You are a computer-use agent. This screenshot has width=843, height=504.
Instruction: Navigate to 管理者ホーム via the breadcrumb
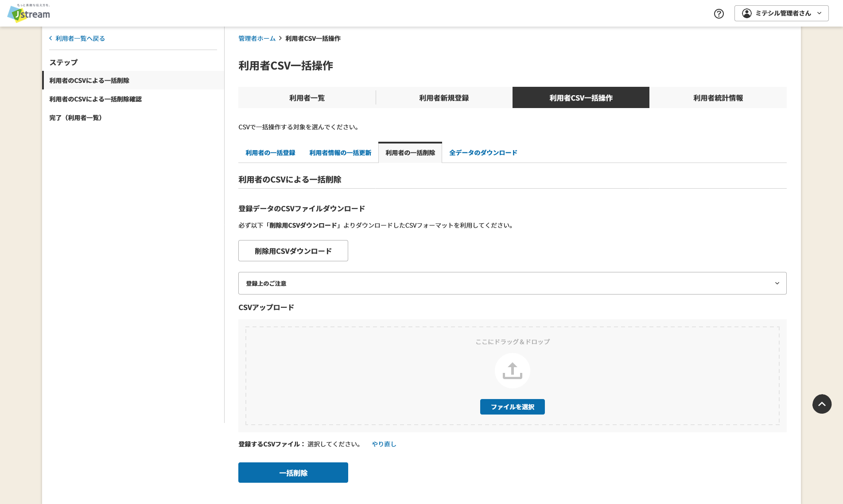point(256,38)
